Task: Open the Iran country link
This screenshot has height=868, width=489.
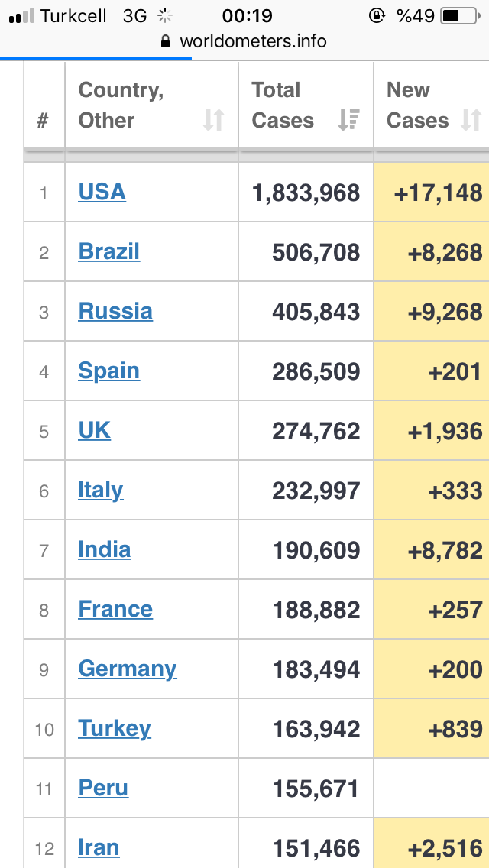Action: [x=99, y=848]
